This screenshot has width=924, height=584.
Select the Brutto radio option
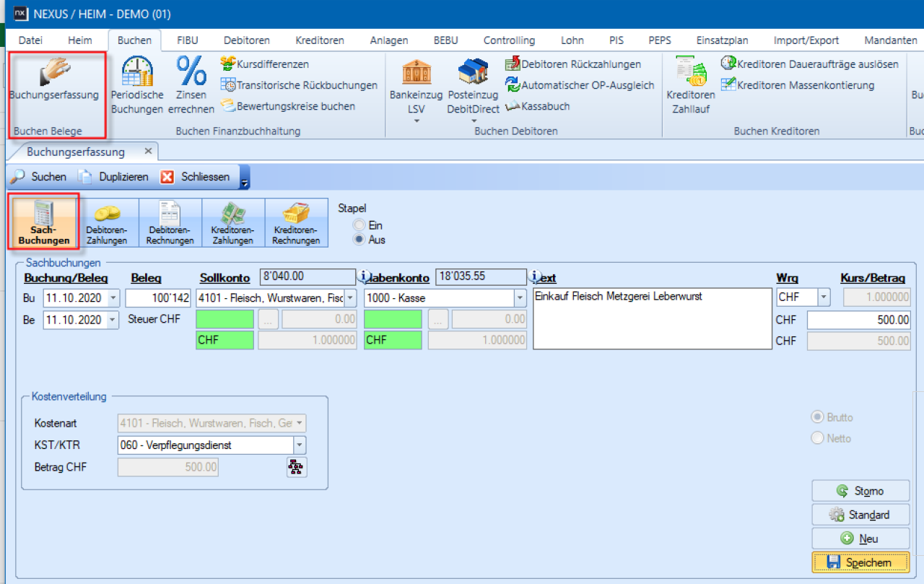pos(817,417)
